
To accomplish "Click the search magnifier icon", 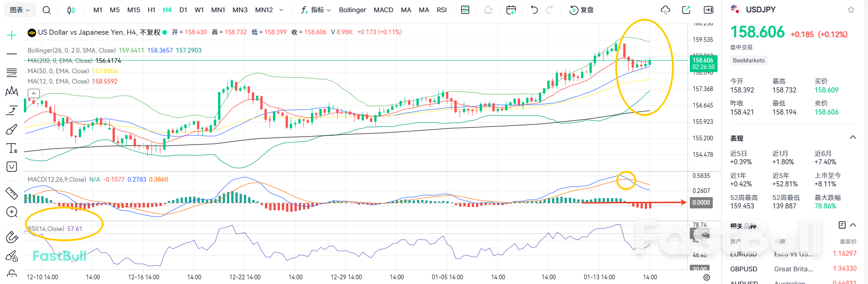I will tap(46, 10).
